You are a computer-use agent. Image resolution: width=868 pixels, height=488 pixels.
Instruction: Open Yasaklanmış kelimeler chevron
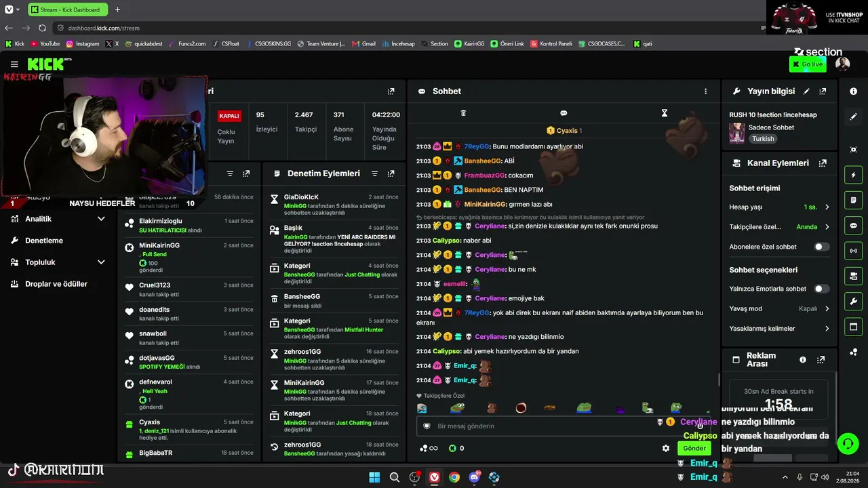[827, 329]
